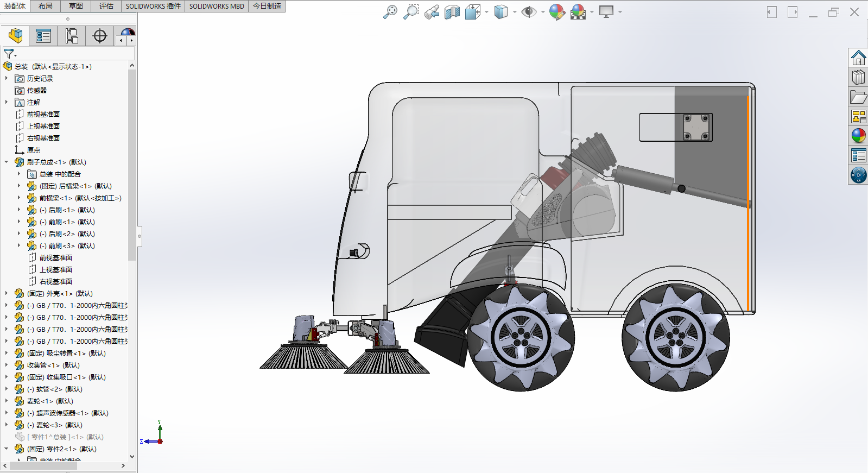Switch to the SOLIDWORKS MBD tab
The image size is (868, 473).
pos(217,6)
